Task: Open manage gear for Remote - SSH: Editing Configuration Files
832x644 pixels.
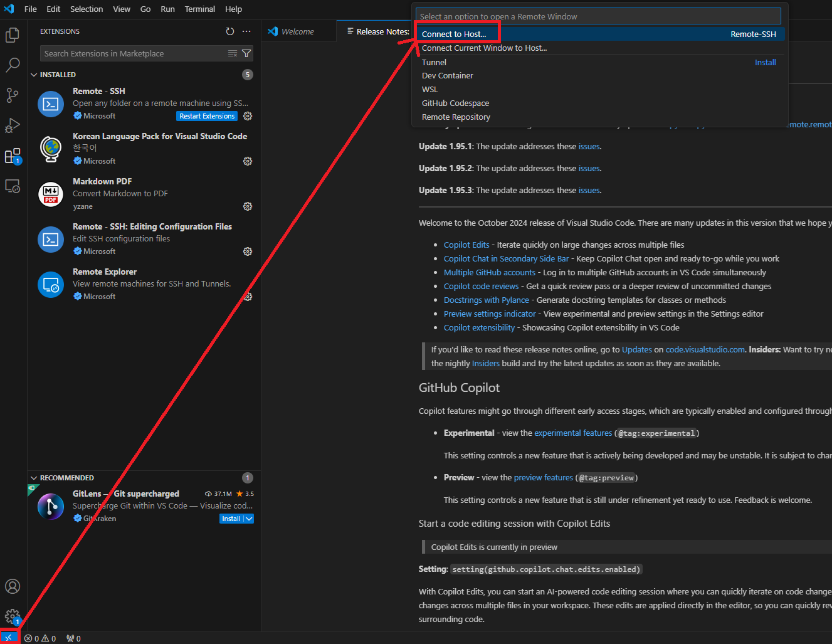Action: click(x=248, y=251)
